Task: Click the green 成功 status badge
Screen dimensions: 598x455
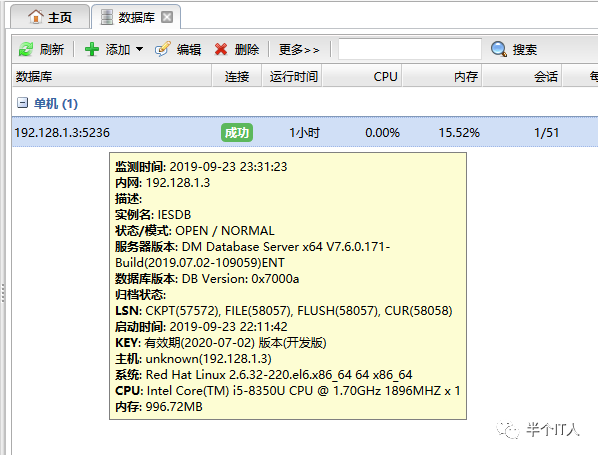Action: (x=237, y=133)
